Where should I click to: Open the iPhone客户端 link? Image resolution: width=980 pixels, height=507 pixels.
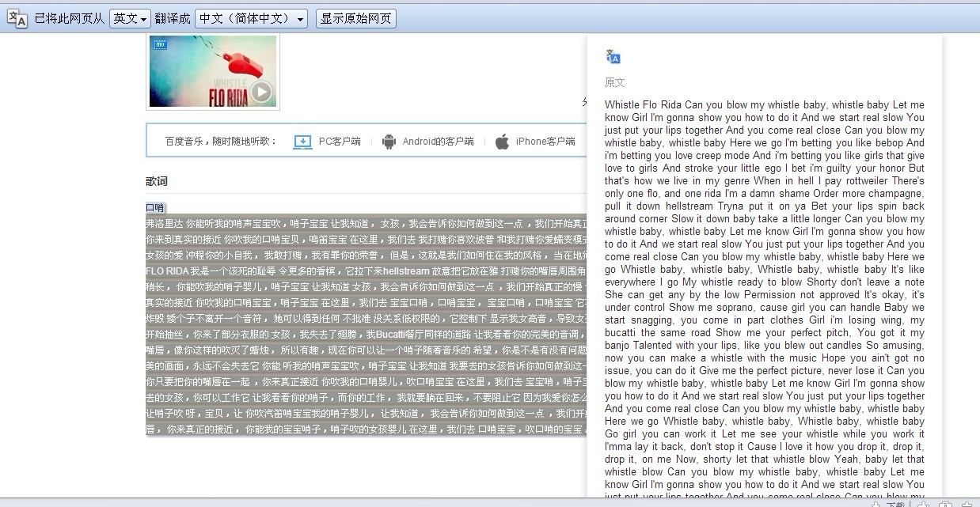coord(545,142)
